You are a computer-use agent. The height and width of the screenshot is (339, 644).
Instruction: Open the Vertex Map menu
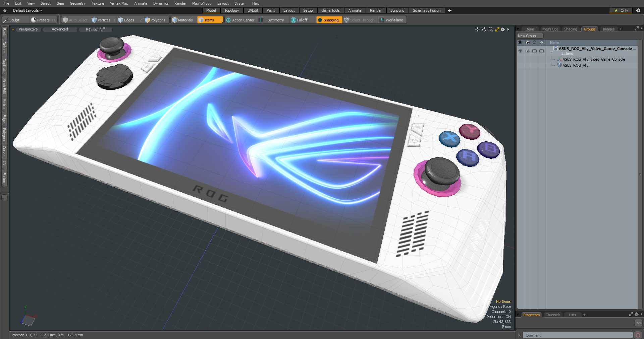click(x=119, y=3)
